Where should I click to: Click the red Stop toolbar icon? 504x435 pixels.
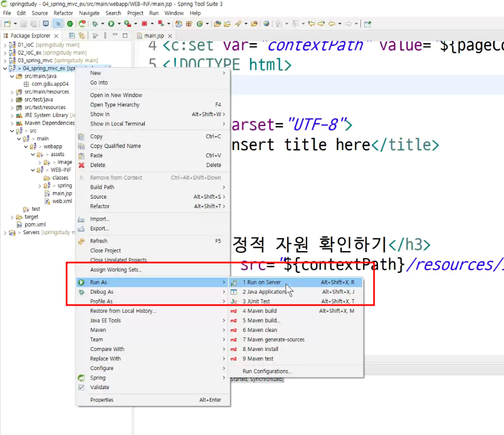click(x=144, y=24)
